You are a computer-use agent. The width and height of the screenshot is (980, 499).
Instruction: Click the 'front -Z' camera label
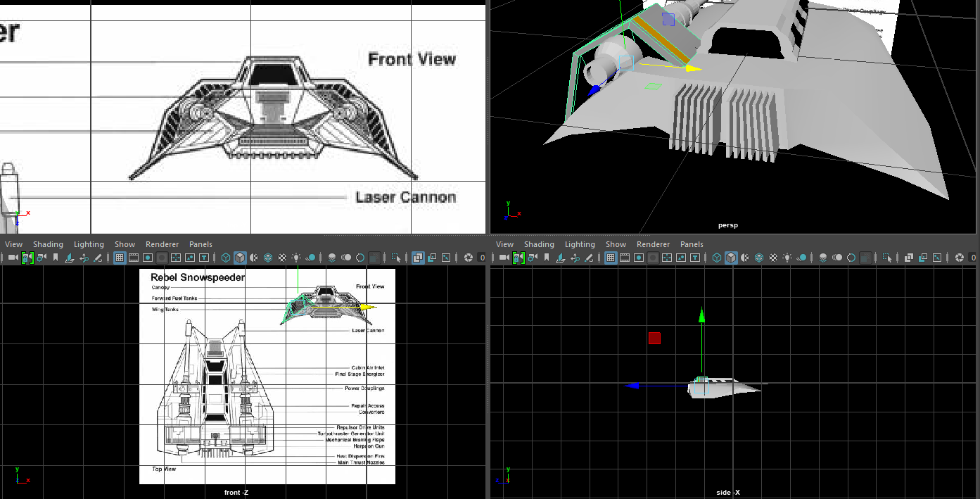236,493
